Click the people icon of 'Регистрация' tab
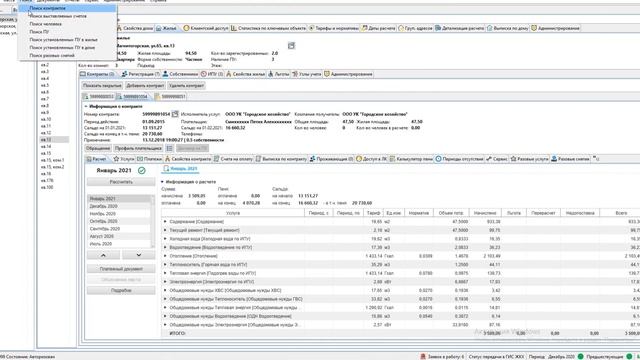This screenshot has width=640, height=360. pyautogui.click(x=124, y=74)
